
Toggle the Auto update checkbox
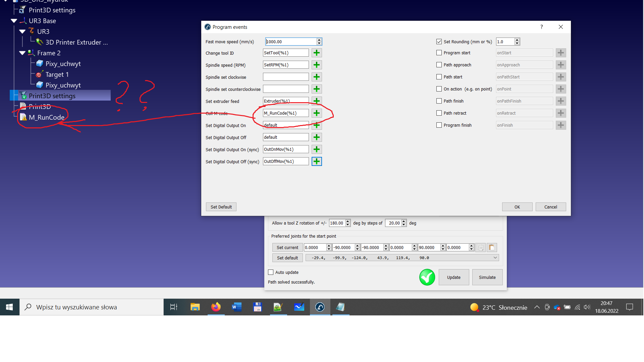(271, 273)
